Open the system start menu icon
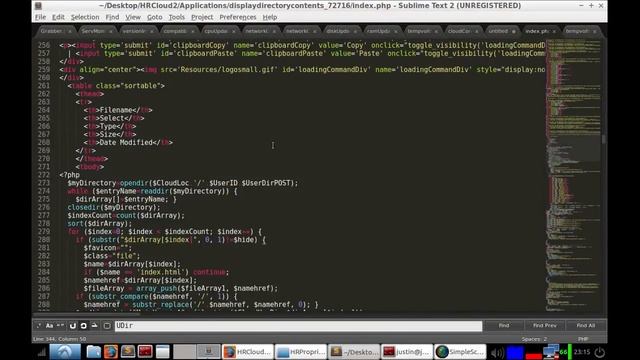 [65, 352]
